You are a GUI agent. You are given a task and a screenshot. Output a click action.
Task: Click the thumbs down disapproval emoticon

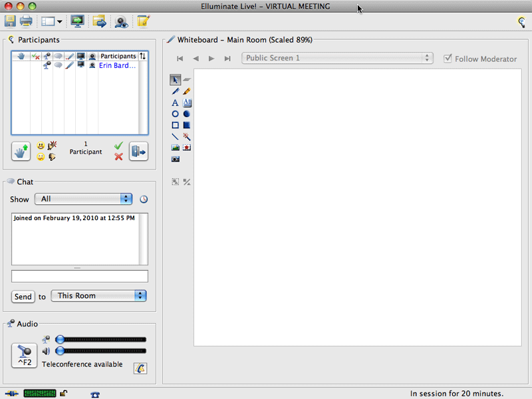pos(52,157)
